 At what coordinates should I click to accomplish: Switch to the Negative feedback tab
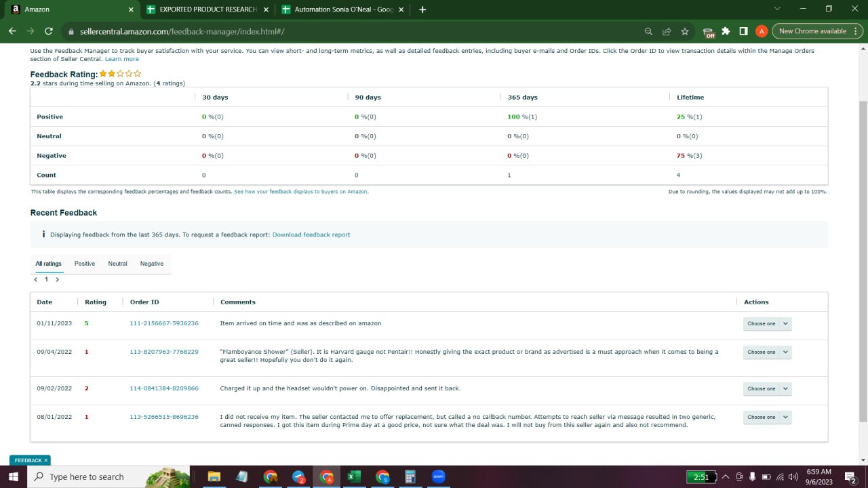coord(152,264)
